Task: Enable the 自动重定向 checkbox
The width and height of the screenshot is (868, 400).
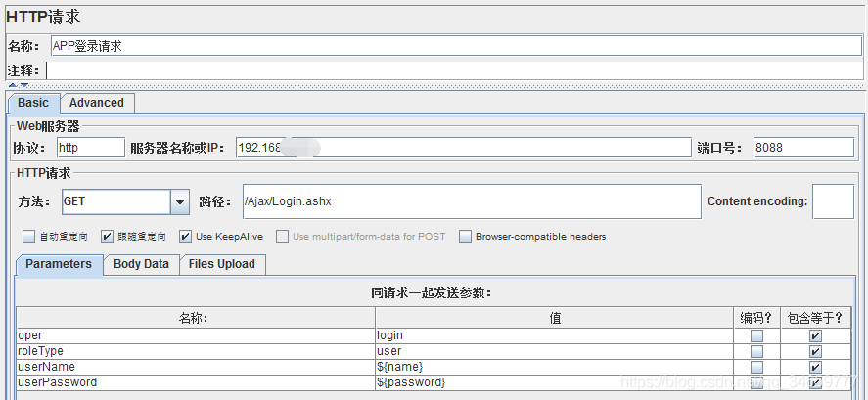Action: click(28, 237)
